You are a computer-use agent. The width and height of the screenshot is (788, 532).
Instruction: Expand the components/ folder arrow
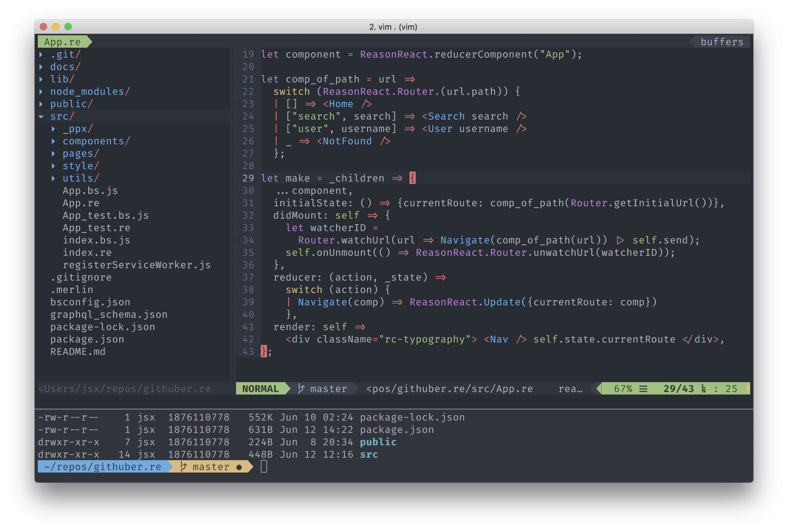click(53, 141)
